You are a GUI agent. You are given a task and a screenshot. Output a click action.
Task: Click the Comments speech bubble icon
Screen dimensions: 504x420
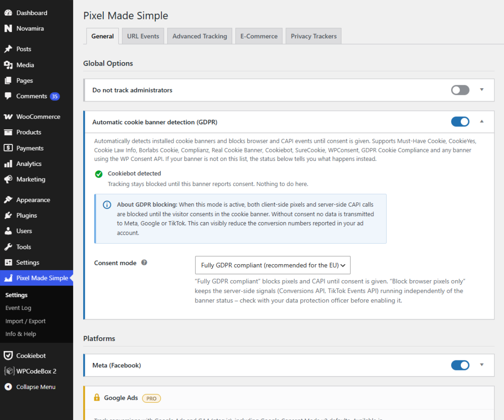pyautogui.click(x=8, y=96)
